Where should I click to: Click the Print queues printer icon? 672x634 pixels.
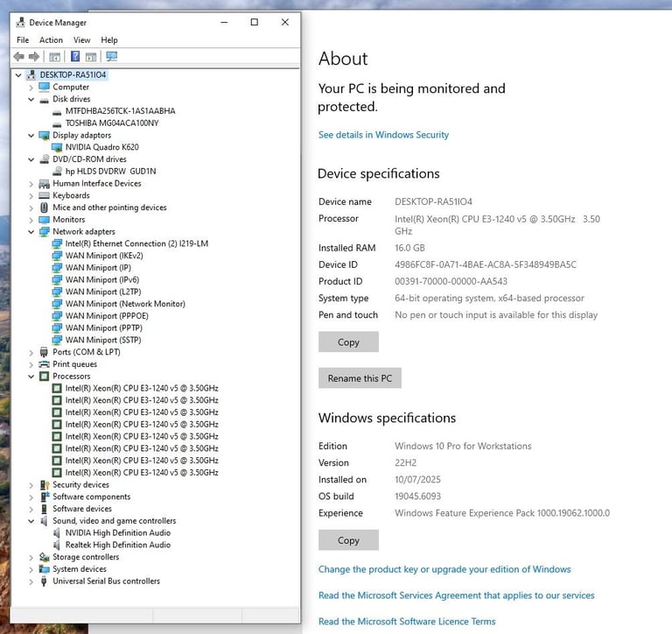44,364
